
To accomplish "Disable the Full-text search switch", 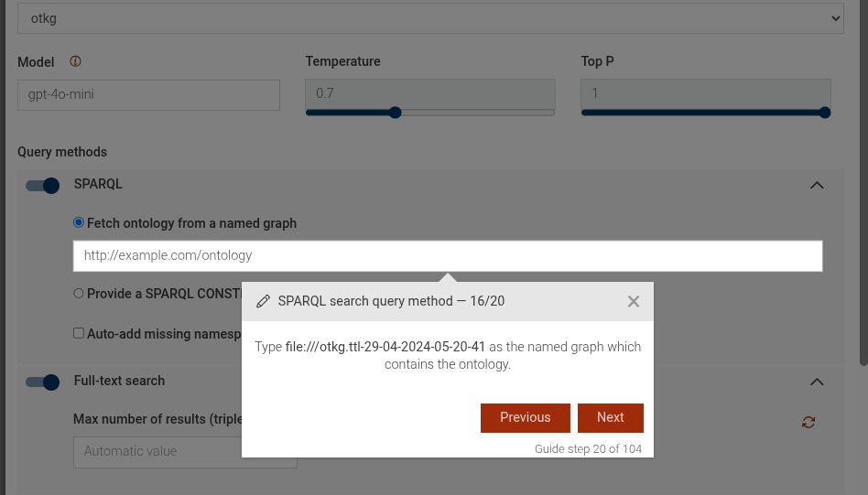I will point(43,382).
